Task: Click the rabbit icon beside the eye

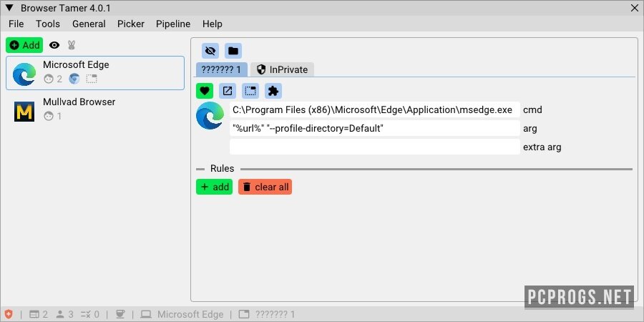Action: pyautogui.click(x=72, y=45)
